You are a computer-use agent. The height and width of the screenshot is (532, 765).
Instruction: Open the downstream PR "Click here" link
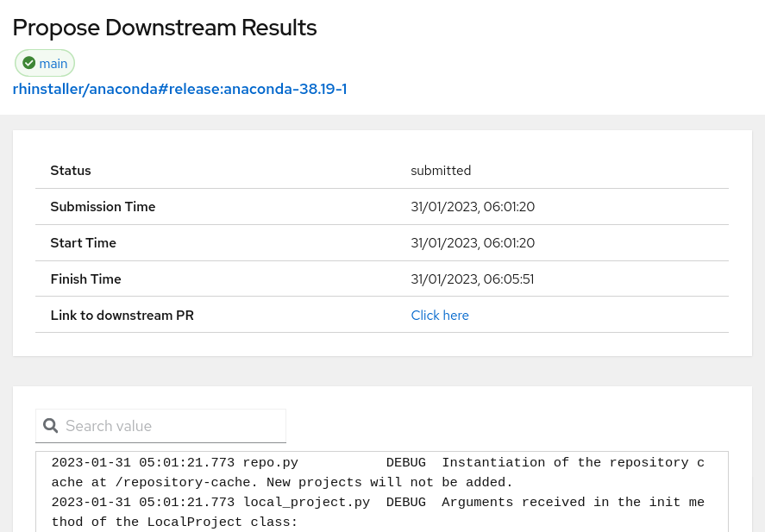440,316
